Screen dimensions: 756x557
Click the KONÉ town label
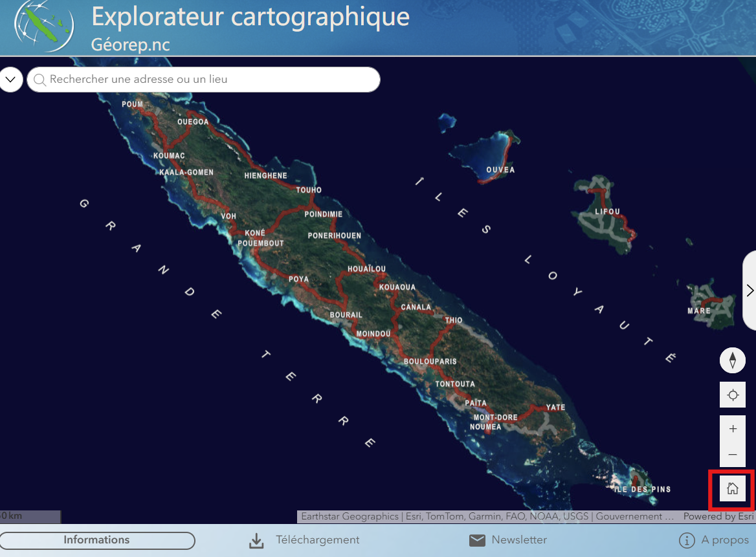(x=255, y=233)
